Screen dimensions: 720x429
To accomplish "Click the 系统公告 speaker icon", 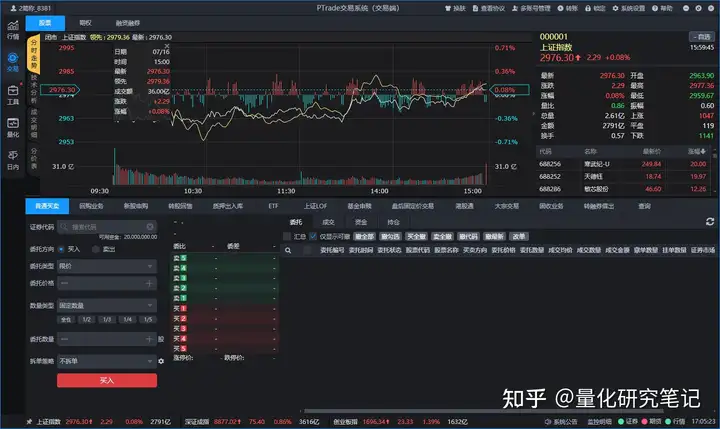I will point(548,421).
